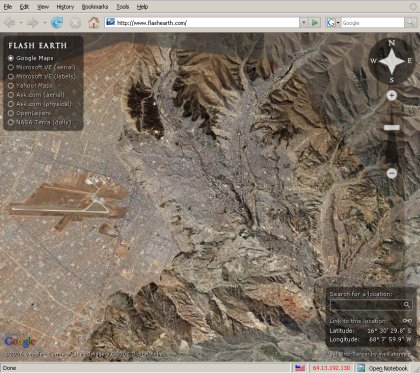Viewport: 420px width, 373px height.
Task: Click the location search magnifier icon
Action: (407, 305)
